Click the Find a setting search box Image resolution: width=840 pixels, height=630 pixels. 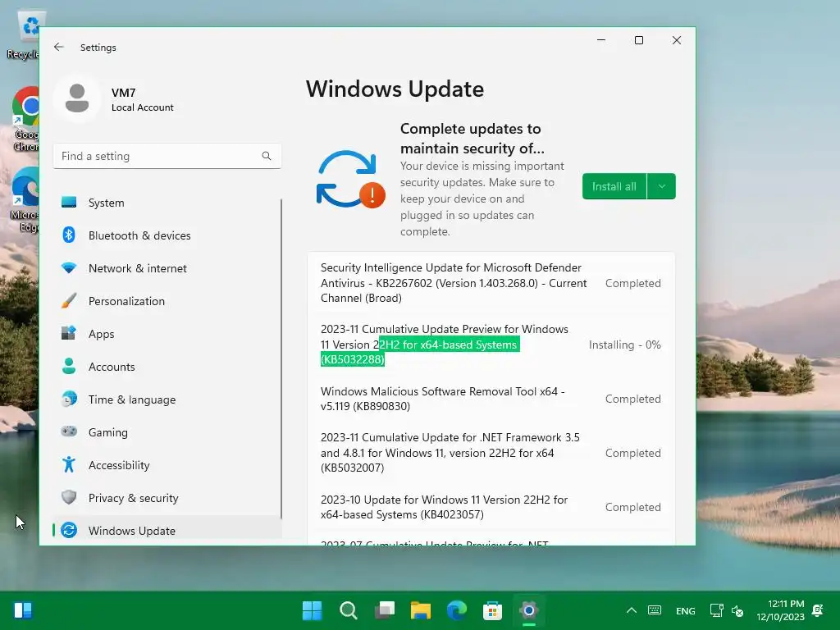point(167,156)
